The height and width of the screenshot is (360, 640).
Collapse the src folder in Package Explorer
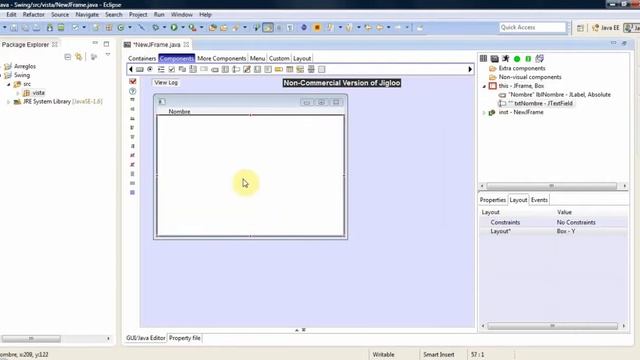(9, 84)
